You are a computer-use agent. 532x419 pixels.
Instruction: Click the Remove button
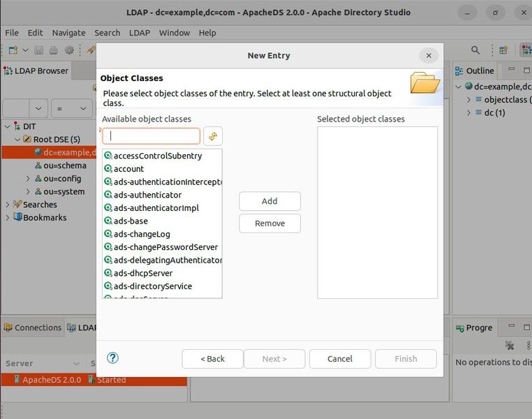269,223
